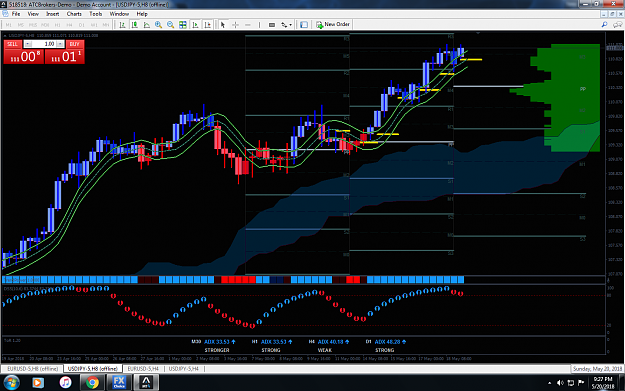Toggle chart auto scroll
This screenshot has height=391, width=625.
pos(195,25)
